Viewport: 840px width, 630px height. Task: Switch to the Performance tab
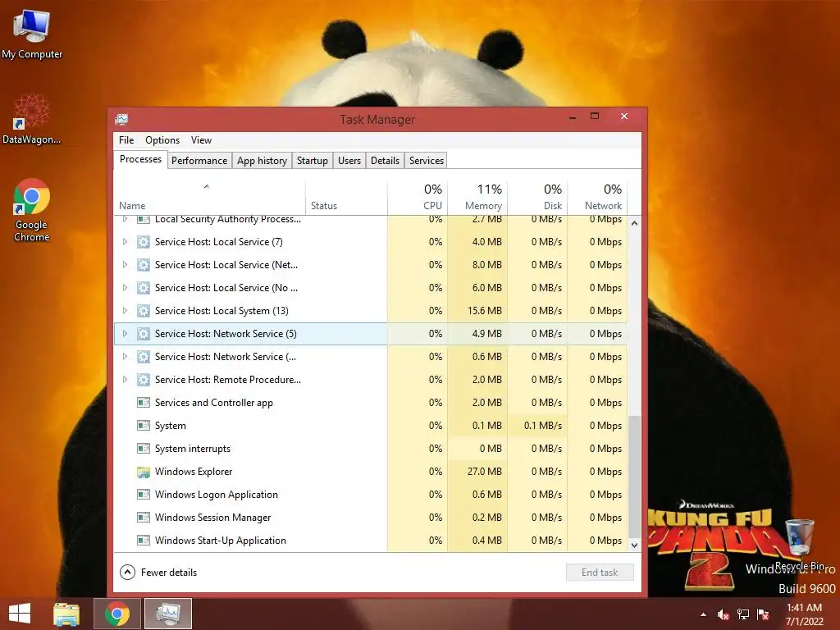[x=199, y=161]
